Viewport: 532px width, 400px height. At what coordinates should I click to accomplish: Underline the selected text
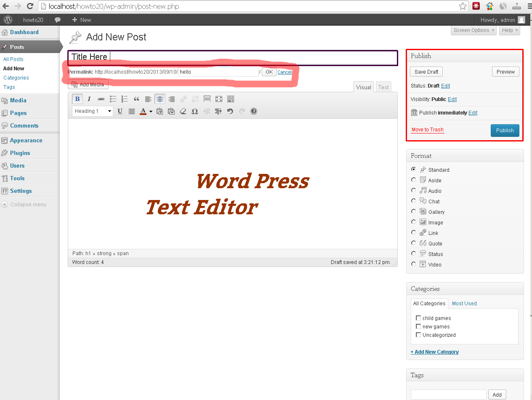120,111
